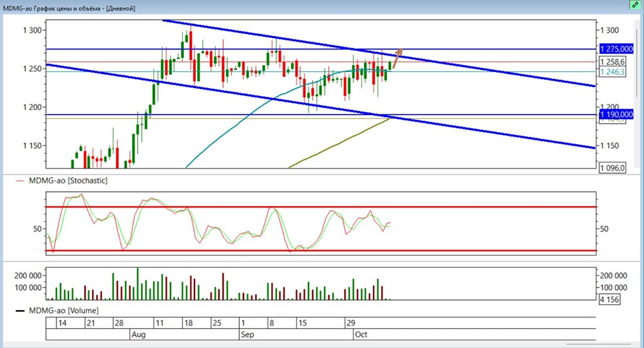Viewport: 644px width, 348px height.
Task: Click the 50 label on left stochastic axis
Action: click(x=37, y=229)
